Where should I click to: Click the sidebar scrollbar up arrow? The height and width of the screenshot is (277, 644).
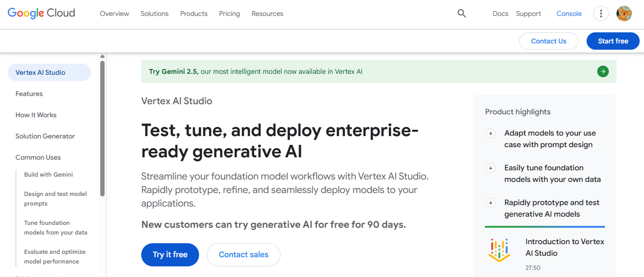tap(102, 57)
